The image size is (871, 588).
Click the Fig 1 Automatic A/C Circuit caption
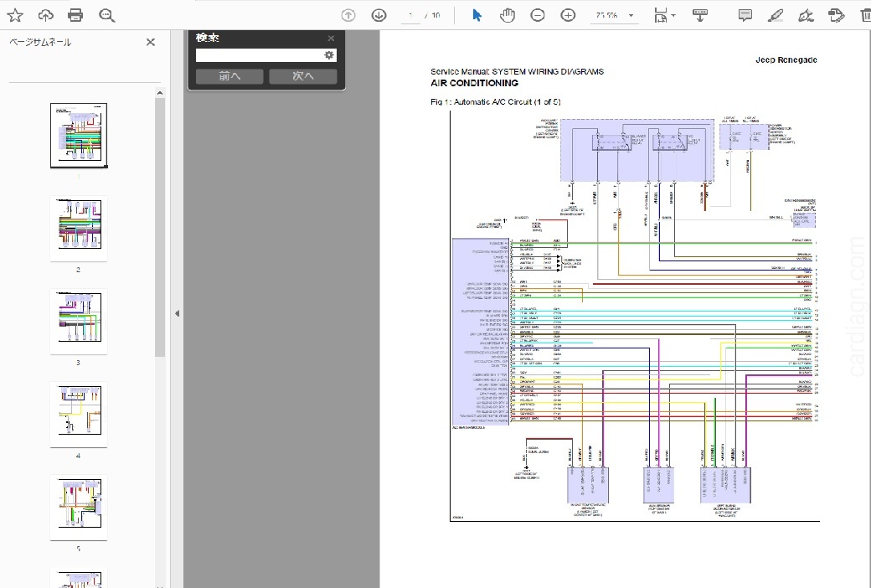496,101
